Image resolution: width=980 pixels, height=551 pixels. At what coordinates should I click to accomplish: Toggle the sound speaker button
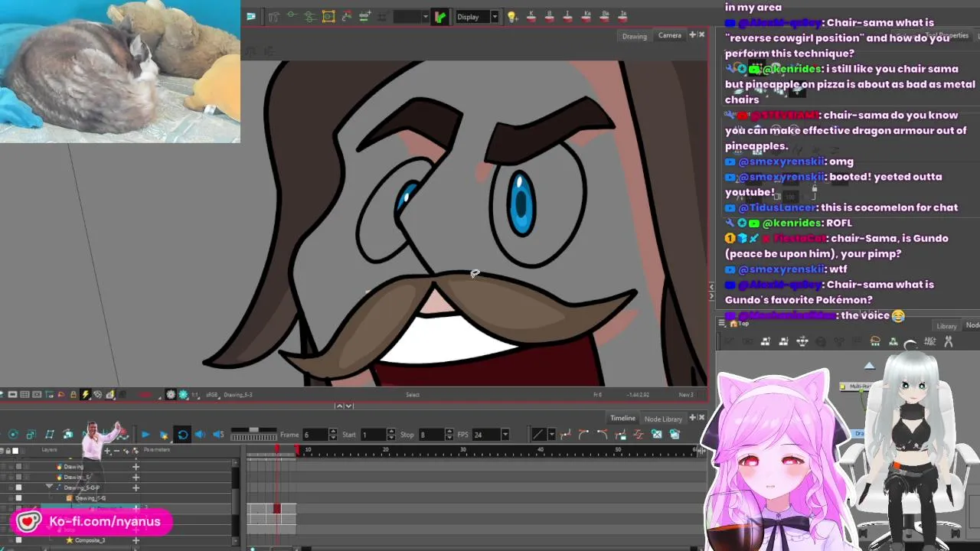pyautogui.click(x=200, y=435)
